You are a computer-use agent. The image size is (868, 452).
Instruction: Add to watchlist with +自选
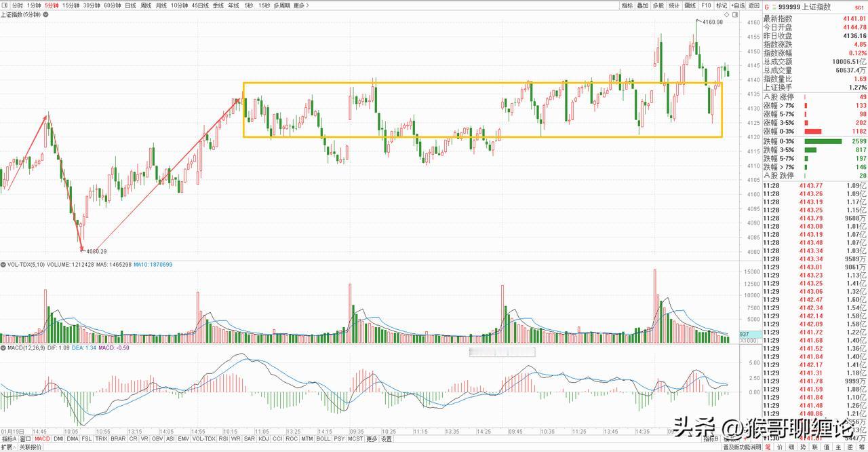click(x=738, y=5)
